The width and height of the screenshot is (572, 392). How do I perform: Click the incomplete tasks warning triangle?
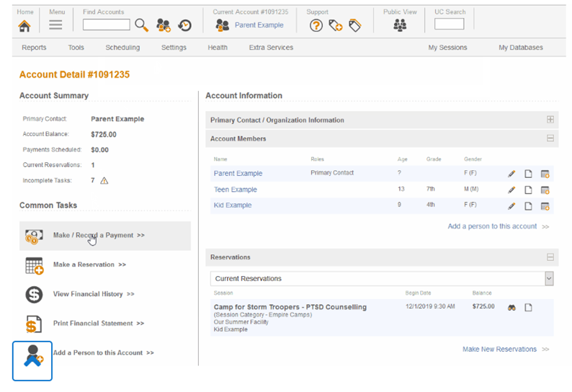[x=104, y=181]
